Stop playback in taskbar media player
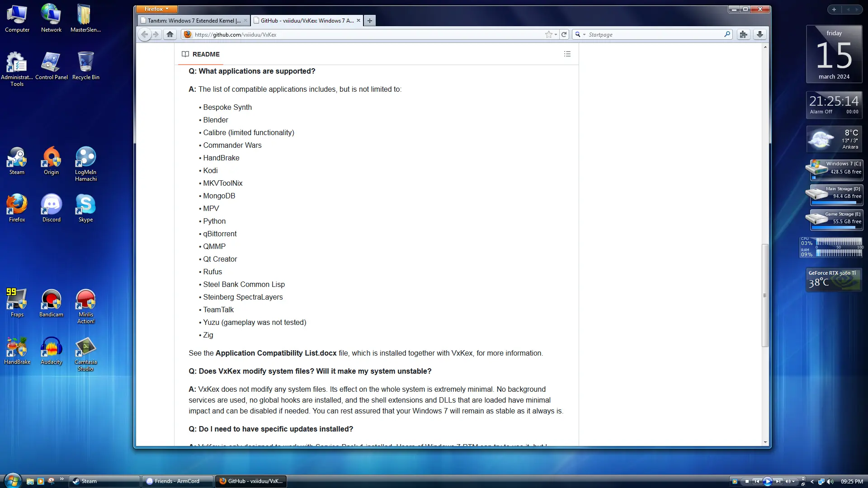The height and width of the screenshot is (488, 868). (x=747, y=481)
